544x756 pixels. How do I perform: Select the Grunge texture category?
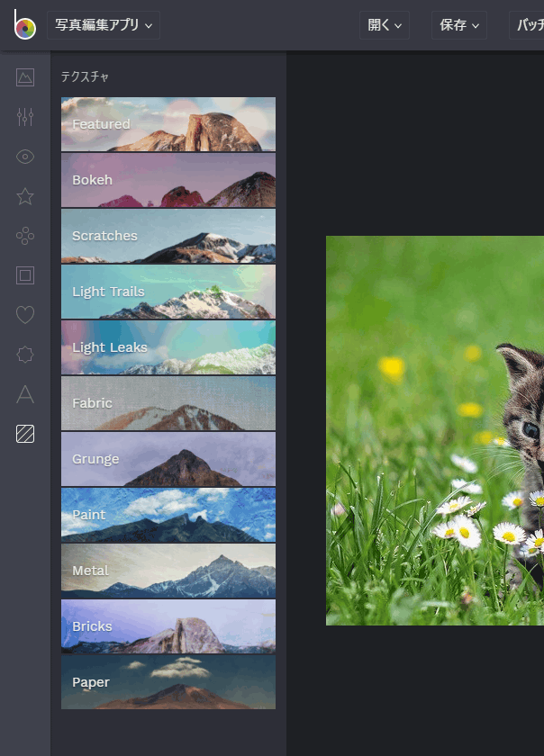point(168,459)
